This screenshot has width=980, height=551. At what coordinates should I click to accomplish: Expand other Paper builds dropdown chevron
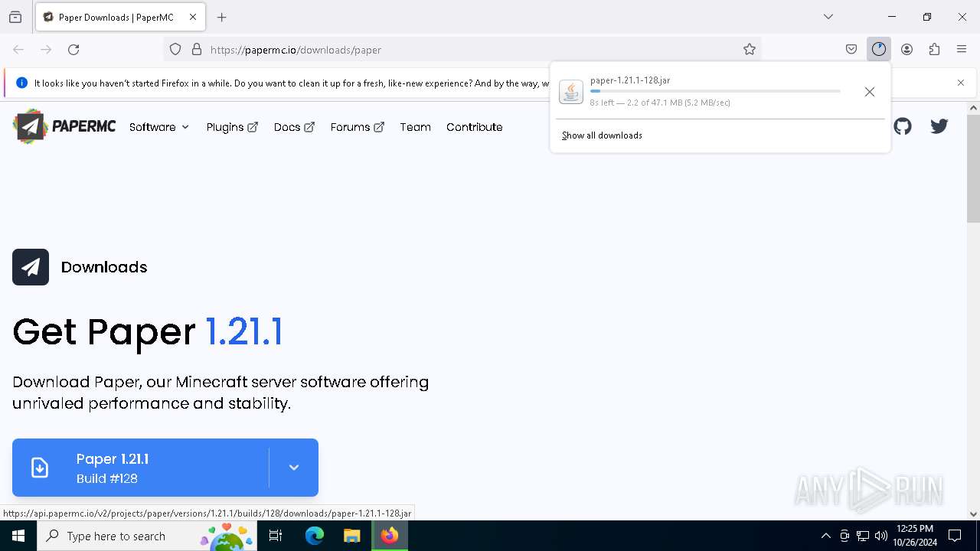click(294, 468)
